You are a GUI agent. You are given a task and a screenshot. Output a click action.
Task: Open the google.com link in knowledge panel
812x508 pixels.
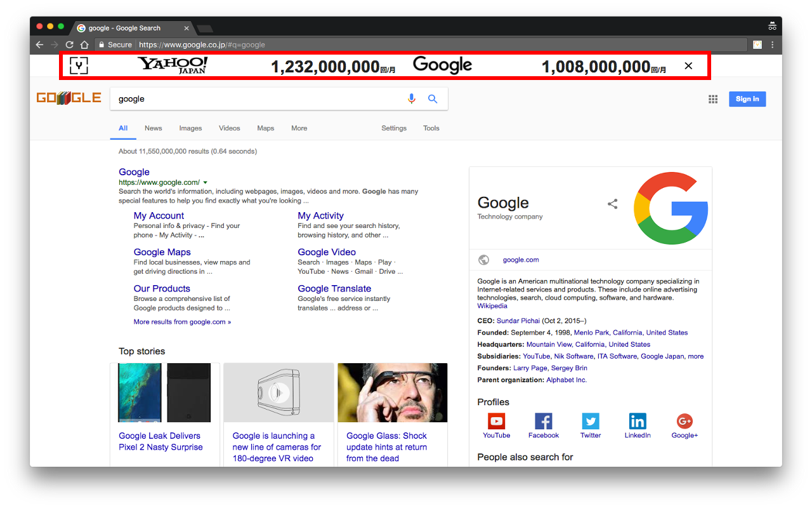[x=521, y=260]
